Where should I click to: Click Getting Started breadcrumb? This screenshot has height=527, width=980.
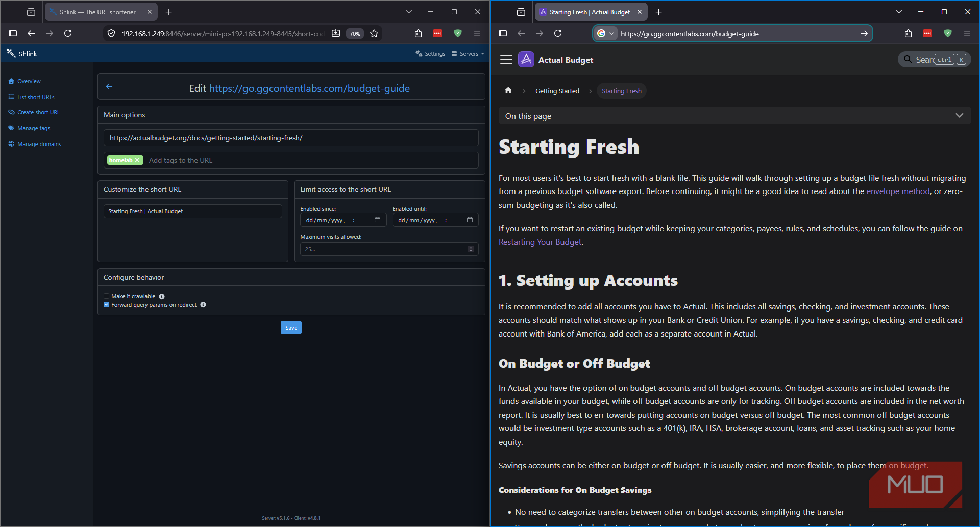click(x=557, y=91)
